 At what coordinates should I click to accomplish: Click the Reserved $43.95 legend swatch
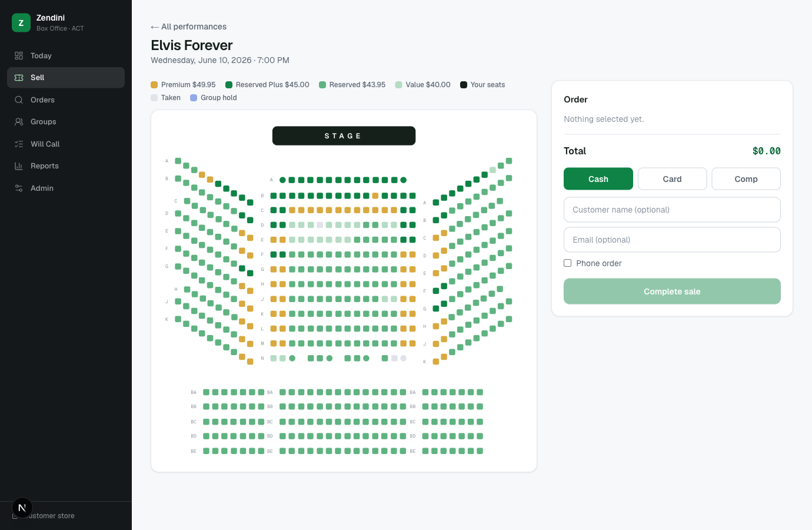coord(322,85)
